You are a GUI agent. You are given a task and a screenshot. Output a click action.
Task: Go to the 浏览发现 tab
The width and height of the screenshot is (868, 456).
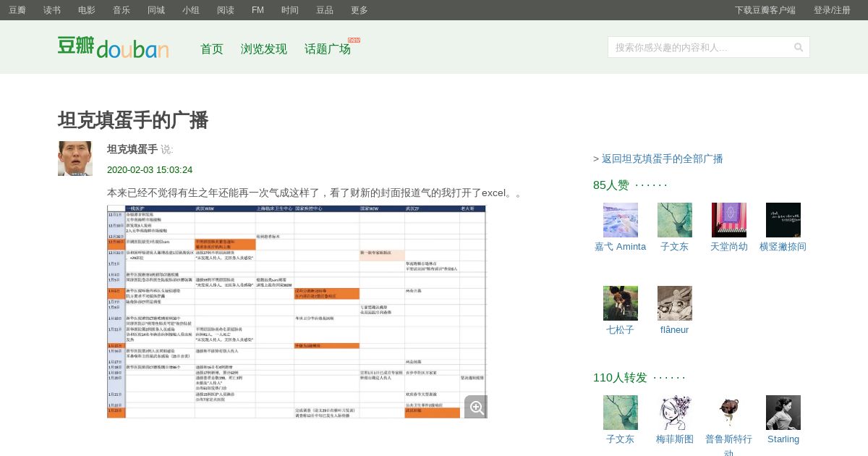click(x=264, y=49)
